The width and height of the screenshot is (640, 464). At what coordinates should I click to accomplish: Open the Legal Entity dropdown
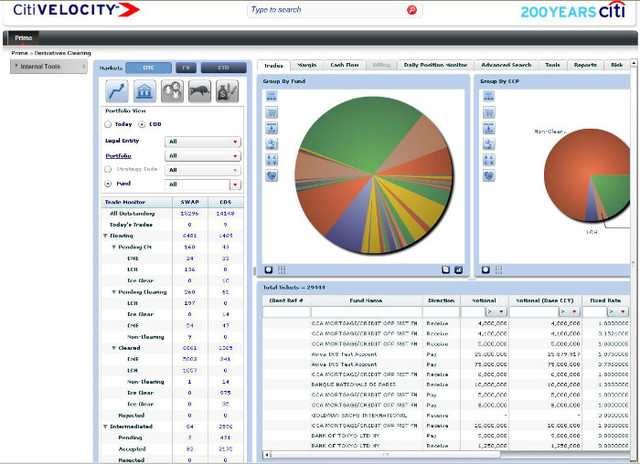(203, 142)
